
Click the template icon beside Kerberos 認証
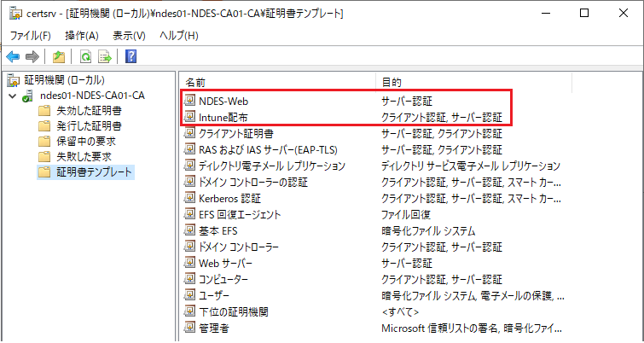[x=189, y=199]
